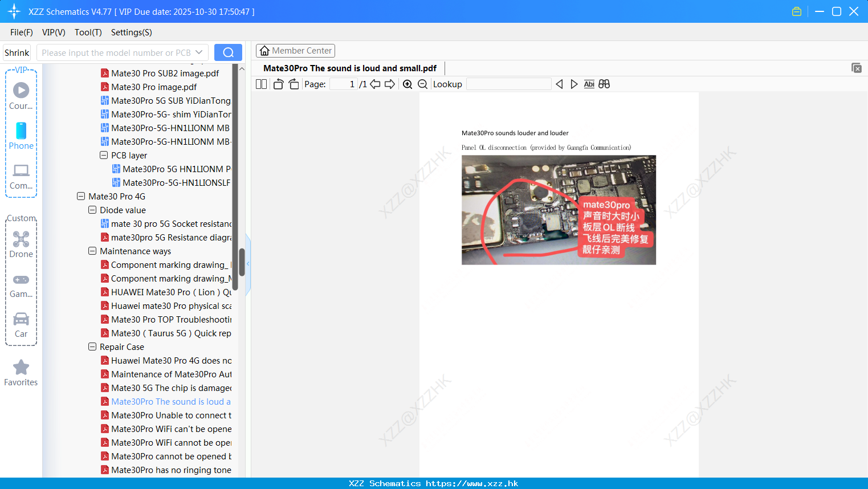
Task: Collapse the Diode value folder
Action: click(x=92, y=210)
